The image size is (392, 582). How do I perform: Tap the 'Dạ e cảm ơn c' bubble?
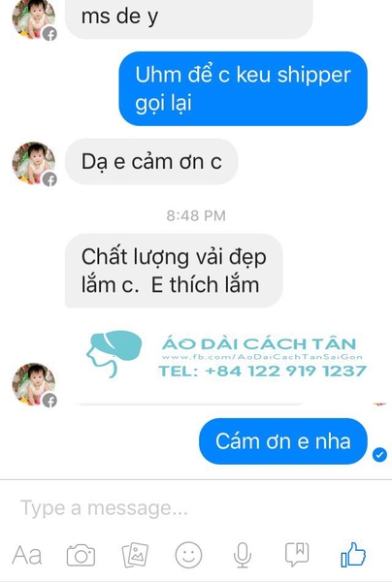151,162
